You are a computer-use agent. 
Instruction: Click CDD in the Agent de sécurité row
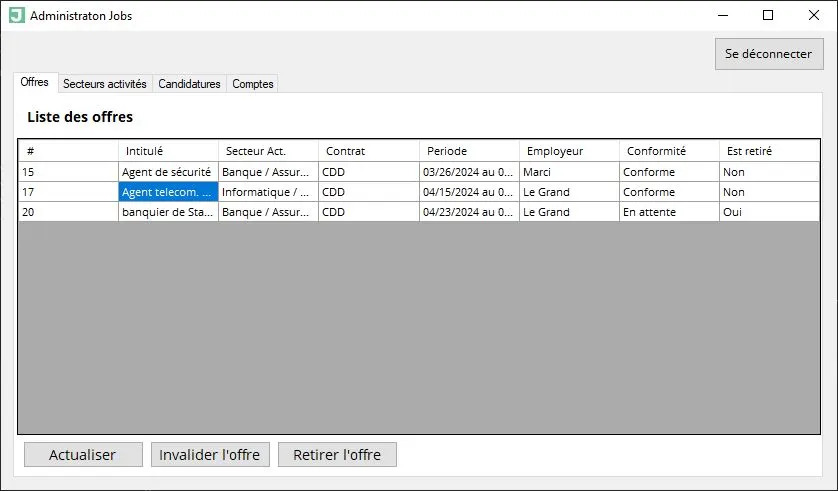(369, 172)
